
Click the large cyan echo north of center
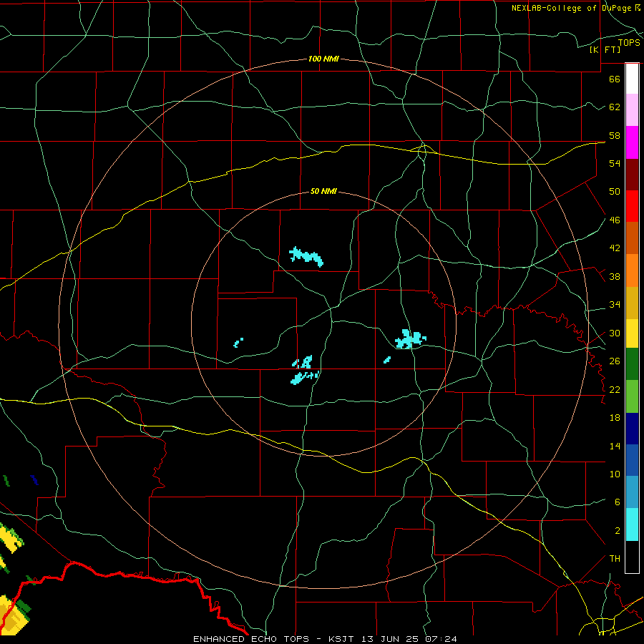click(306, 256)
